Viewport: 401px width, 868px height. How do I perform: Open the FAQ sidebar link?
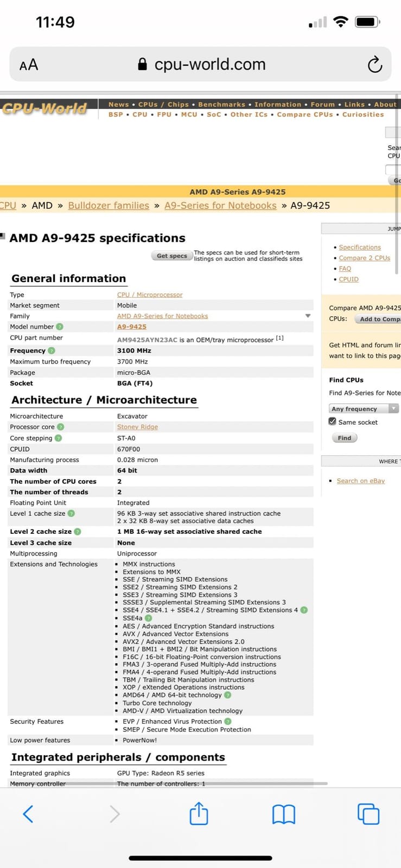point(345,269)
